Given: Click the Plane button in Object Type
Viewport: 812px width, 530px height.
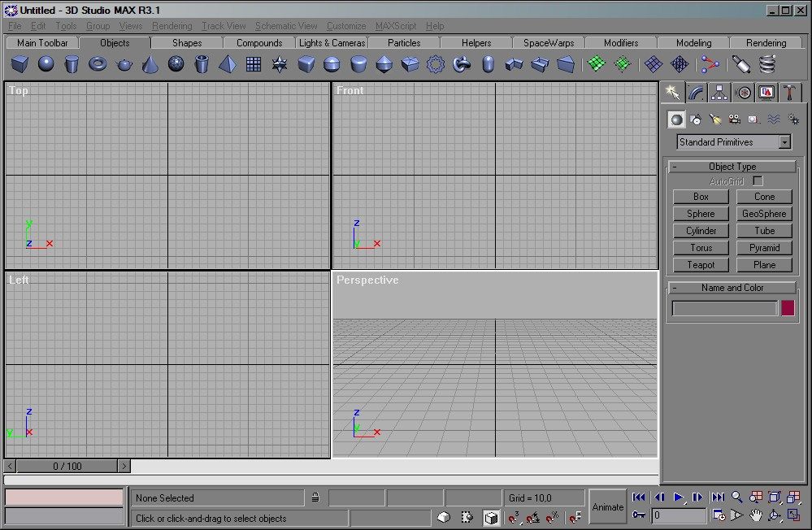Looking at the screenshot, I should (764, 265).
